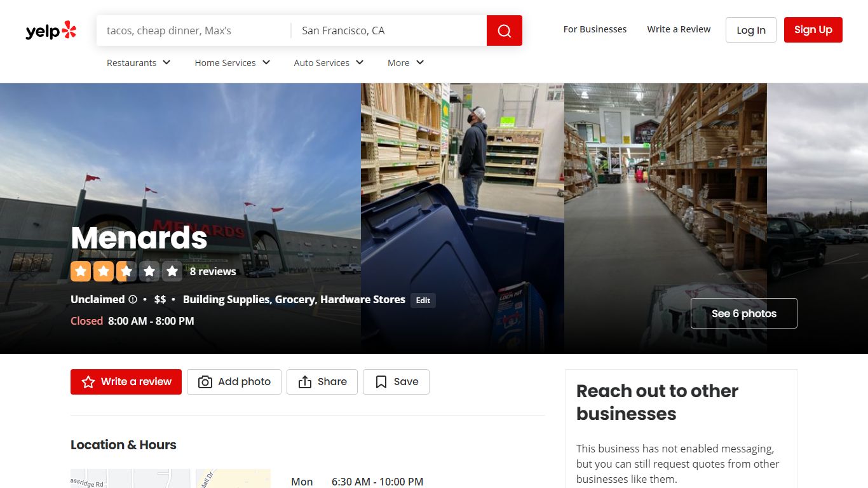The image size is (868, 488).
Task: Click the location map thumbnail
Action: click(170, 478)
